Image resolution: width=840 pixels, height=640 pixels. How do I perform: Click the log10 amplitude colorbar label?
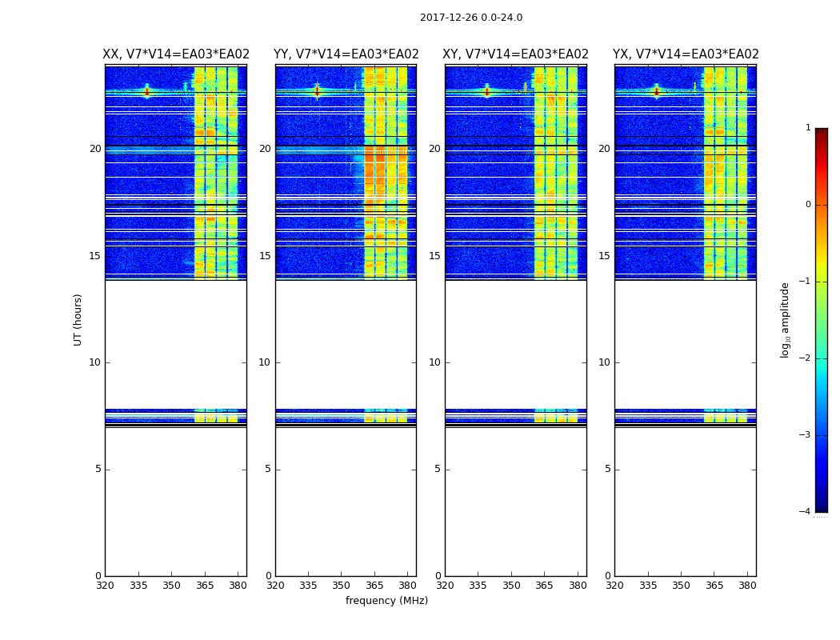(785, 320)
